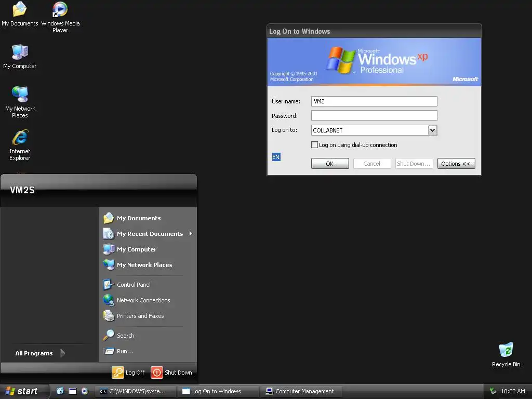Open My Documents desktop icon
Screen dimensions: 532x399
tap(20, 14)
